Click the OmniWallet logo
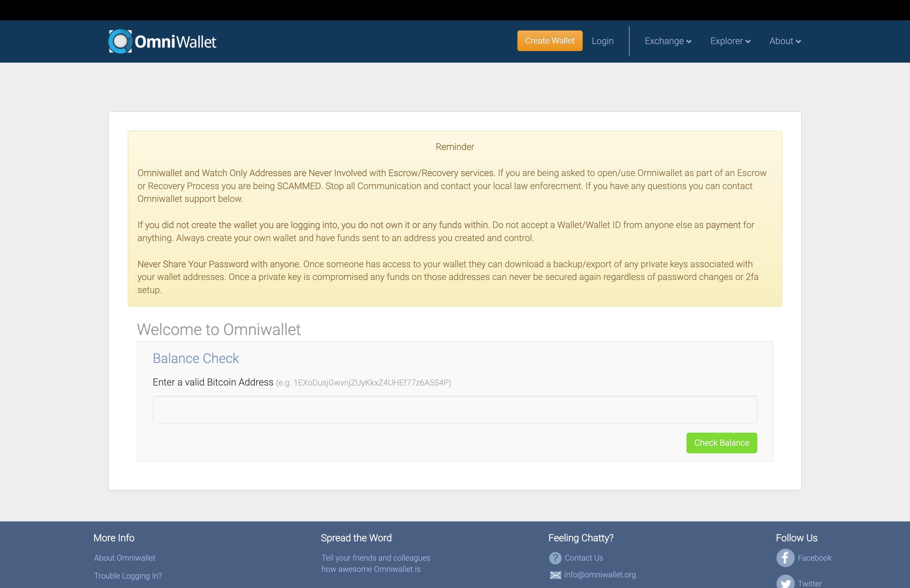Viewport: 910px width, 588px height. coord(162,41)
